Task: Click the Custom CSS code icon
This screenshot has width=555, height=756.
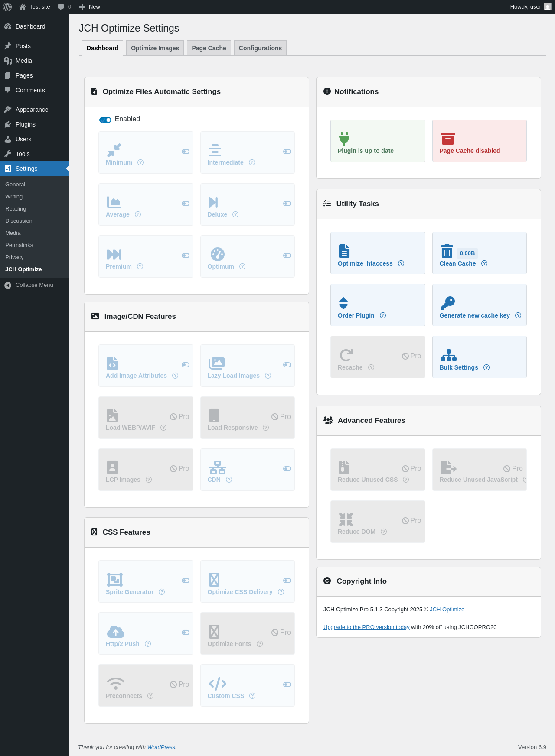Action: click(x=218, y=684)
